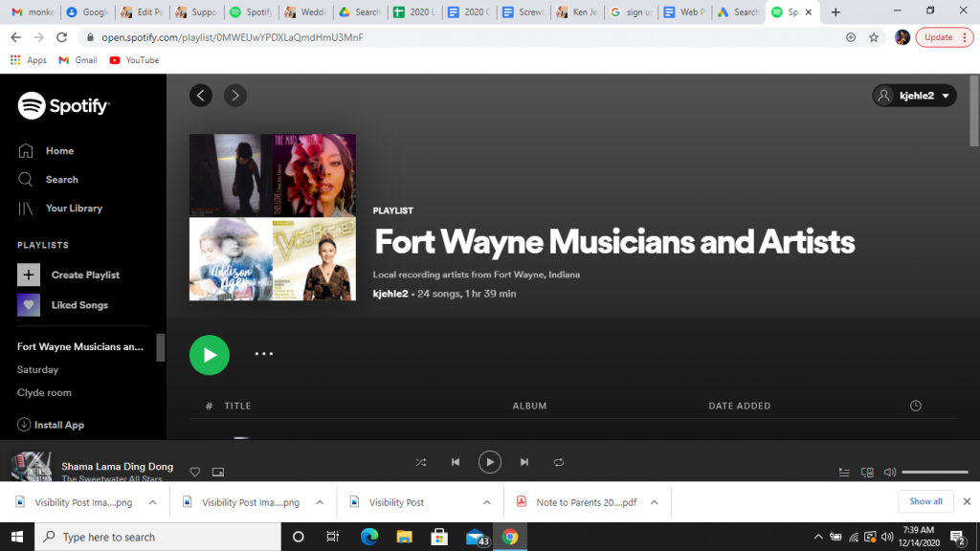Open the Windows Start menu
This screenshot has height=551, width=980.
coord(17,537)
